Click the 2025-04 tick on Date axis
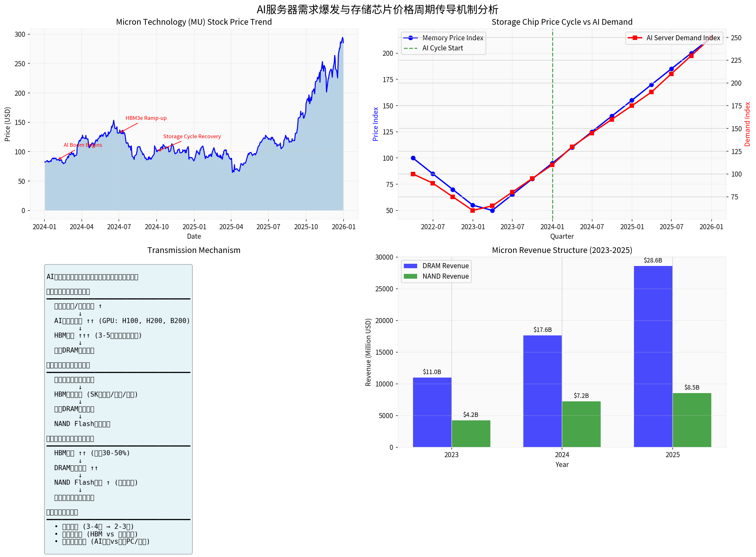Viewport: 756px width, 557px height. click(x=231, y=227)
